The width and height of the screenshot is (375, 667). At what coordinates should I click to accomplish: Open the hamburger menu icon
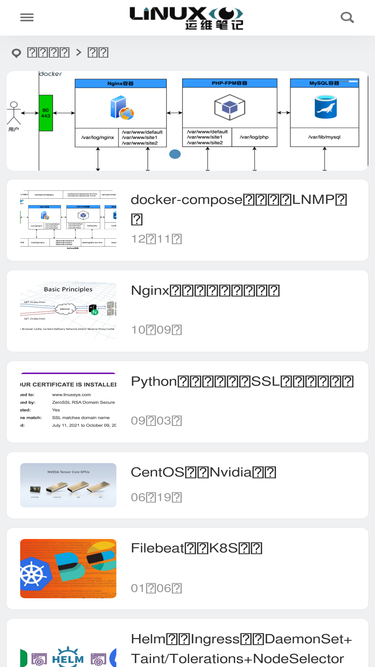[x=27, y=17]
